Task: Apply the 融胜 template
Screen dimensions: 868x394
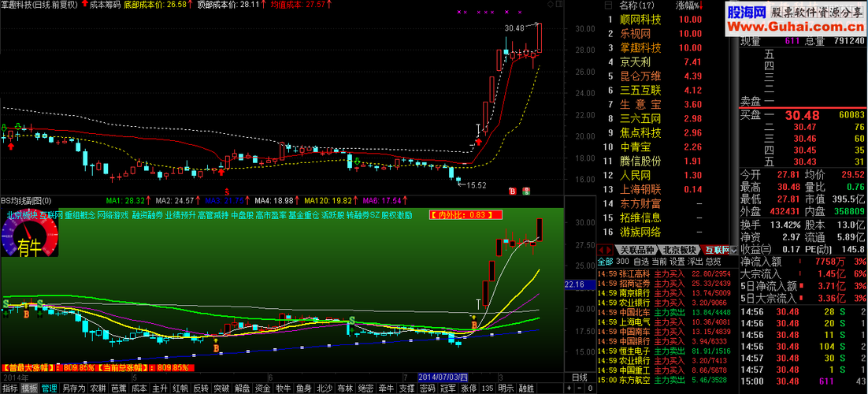Action: click(x=526, y=388)
